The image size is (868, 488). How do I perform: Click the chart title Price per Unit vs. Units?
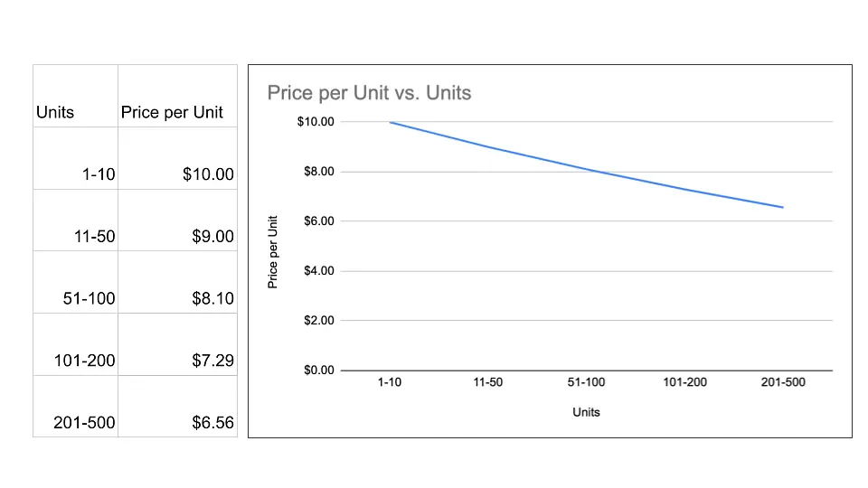pos(369,92)
